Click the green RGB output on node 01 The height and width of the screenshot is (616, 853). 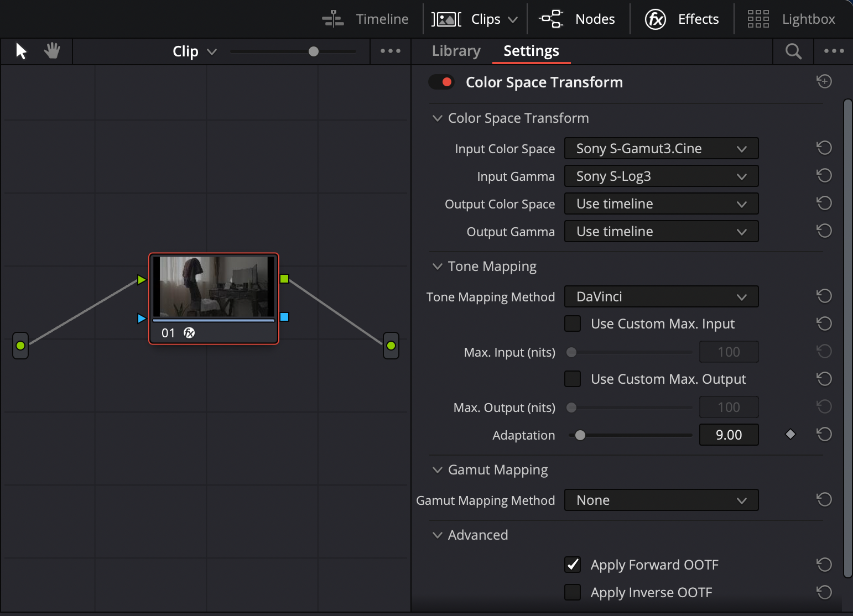pyautogui.click(x=284, y=279)
